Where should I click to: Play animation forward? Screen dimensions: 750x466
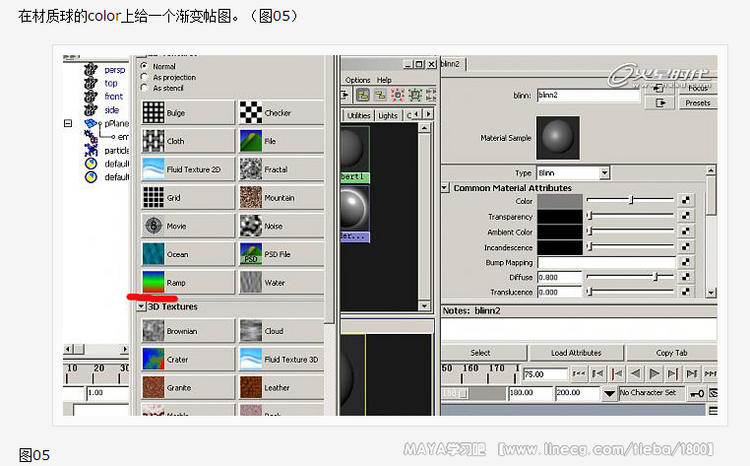pyautogui.click(x=654, y=373)
